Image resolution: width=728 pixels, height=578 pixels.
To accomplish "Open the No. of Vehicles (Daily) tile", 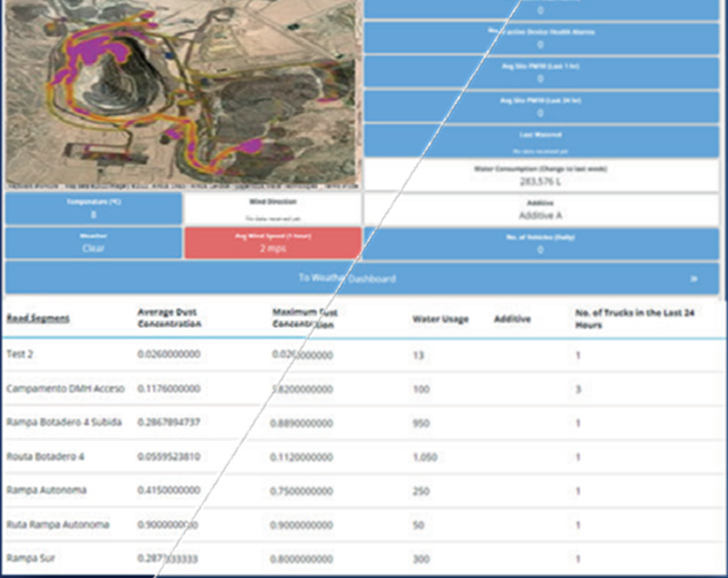I will pyautogui.click(x=541, y=243).
